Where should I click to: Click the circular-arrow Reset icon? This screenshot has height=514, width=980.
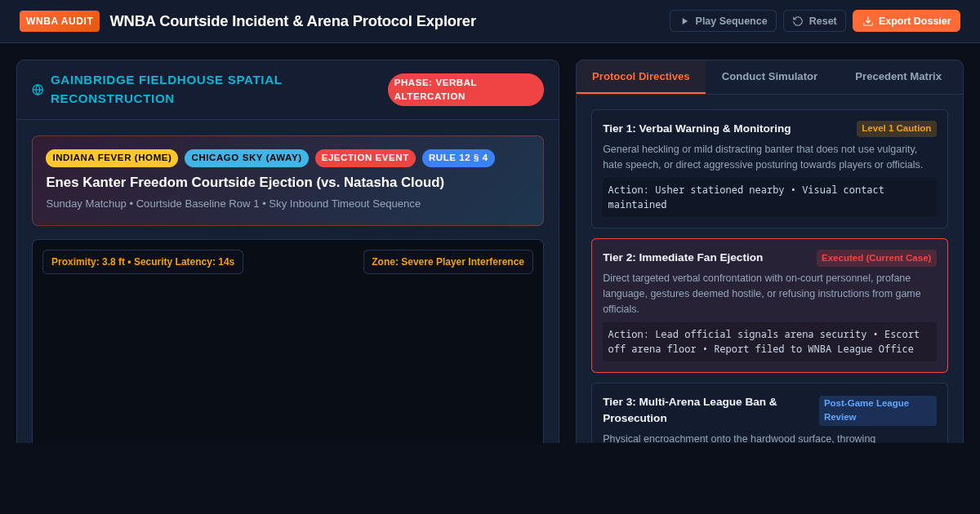[798, 21]
